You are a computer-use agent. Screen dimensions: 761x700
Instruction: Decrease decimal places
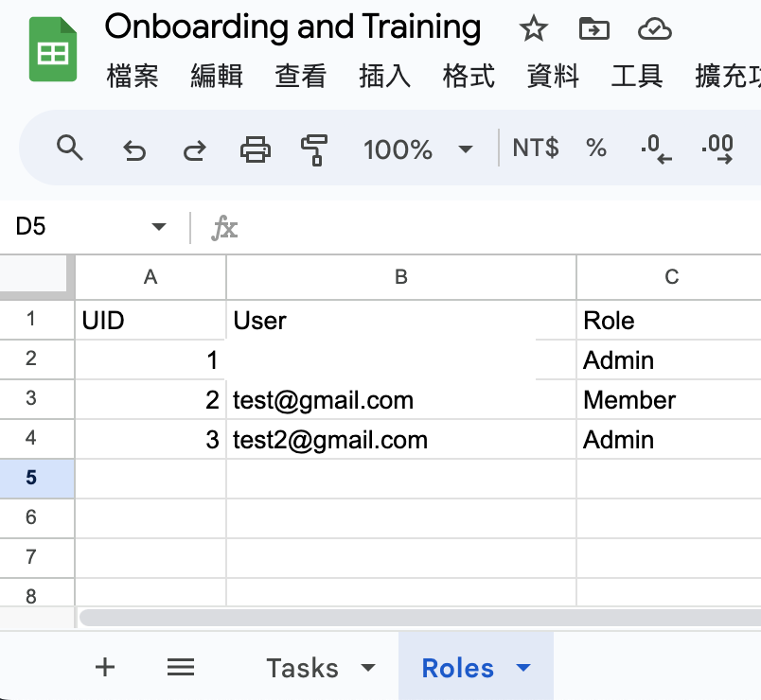point(656,149)
